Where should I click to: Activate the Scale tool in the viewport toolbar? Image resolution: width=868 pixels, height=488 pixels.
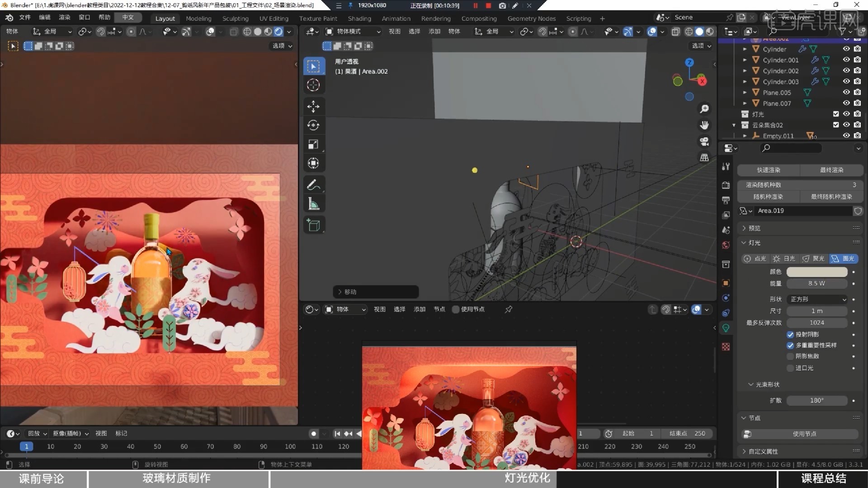tap(313, 144)
